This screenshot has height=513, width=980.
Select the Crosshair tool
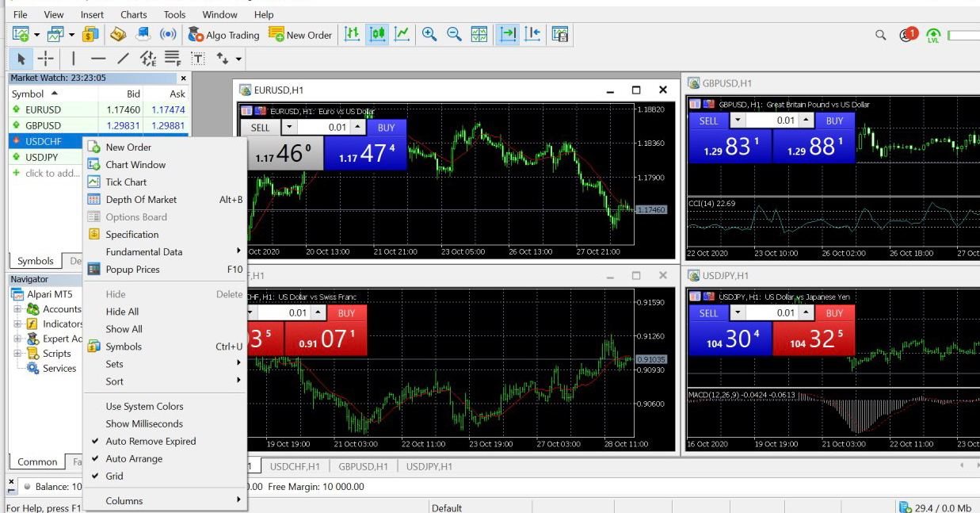point(44,58)
